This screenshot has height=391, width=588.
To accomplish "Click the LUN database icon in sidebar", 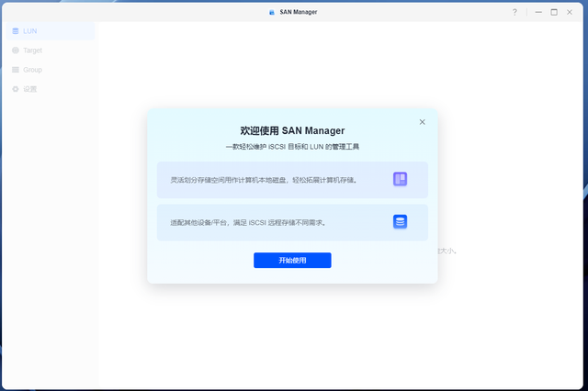I will click(x=16, y=31).
